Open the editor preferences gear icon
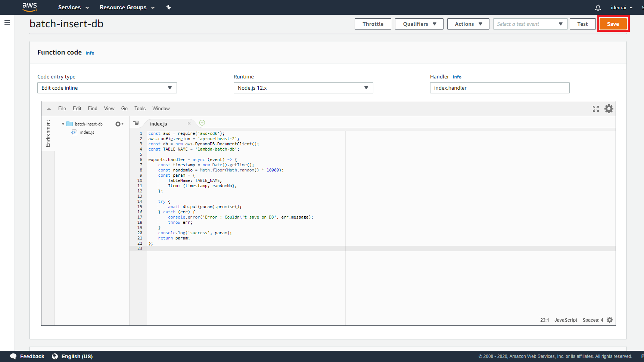Image resolution: width=644 pixels, height=362 pixels. [609, 109]
